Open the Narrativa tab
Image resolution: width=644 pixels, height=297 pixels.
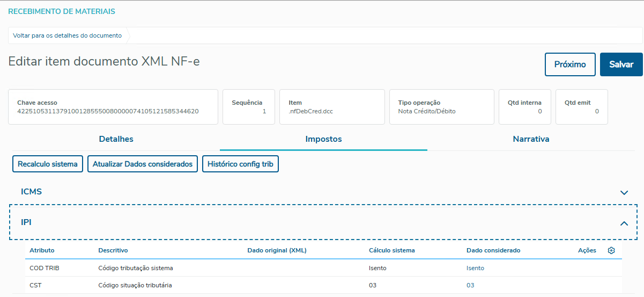tap(531, 139)
